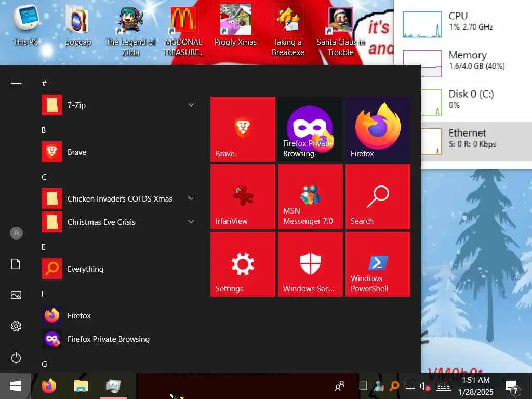Open the Settings tile

pos(243,264)
